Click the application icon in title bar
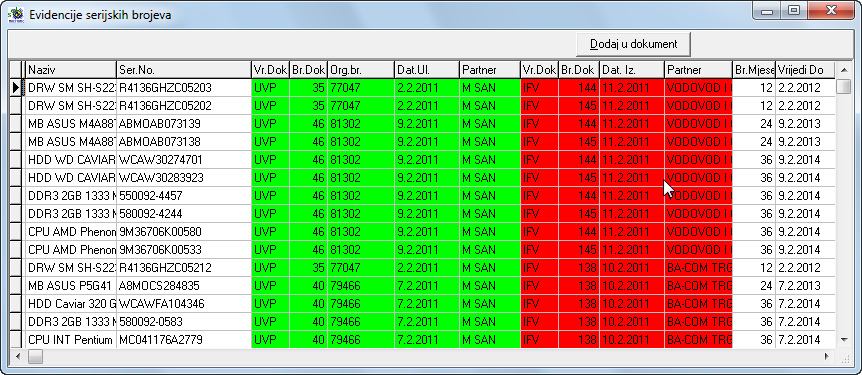Image resolution: width=862 pixels, height=375 pixels. point(15,15)
